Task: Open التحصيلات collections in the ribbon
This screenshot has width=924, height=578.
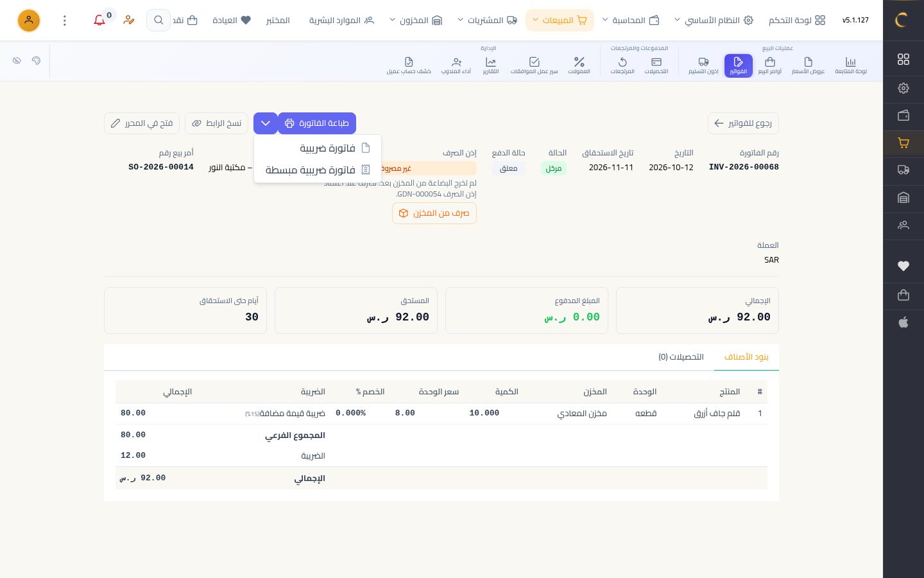Action: point(656,65)
